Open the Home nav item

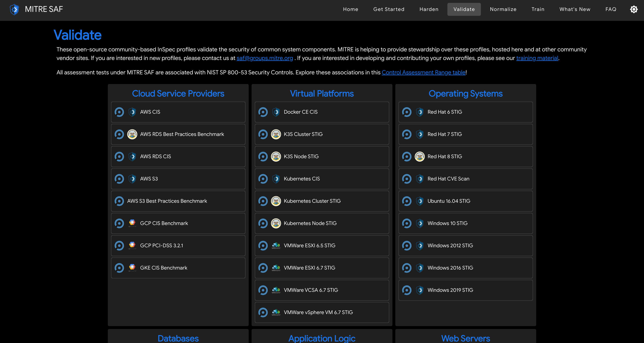click(x=351, y=9)
